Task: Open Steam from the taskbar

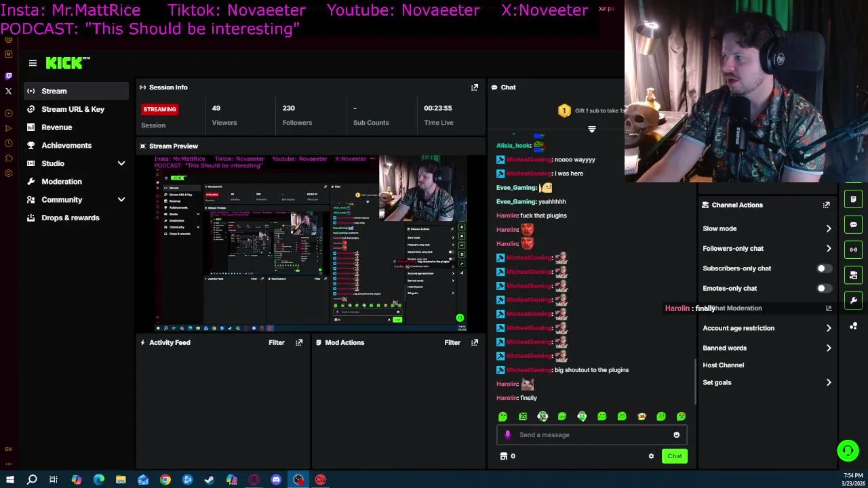Action: point(210,480)
